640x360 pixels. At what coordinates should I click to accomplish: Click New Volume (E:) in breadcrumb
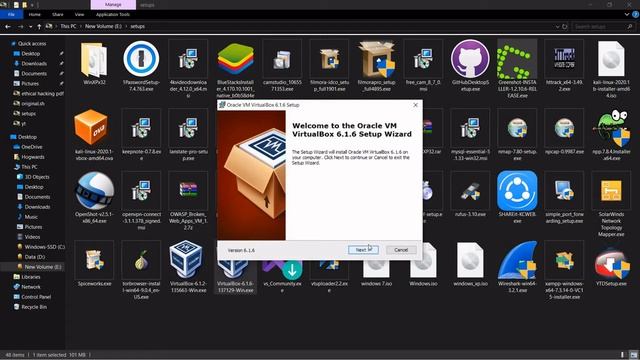tap(103, 26)
